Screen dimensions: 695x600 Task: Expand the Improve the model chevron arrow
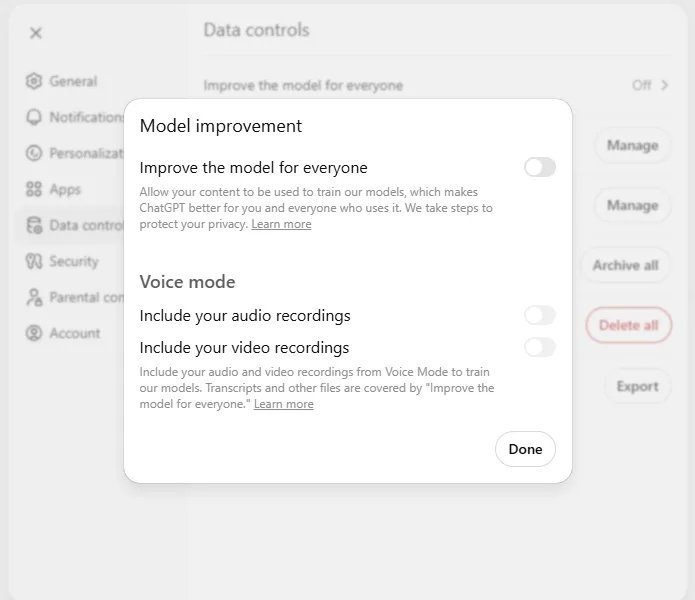pyautogui.click(x=664, y=85)
